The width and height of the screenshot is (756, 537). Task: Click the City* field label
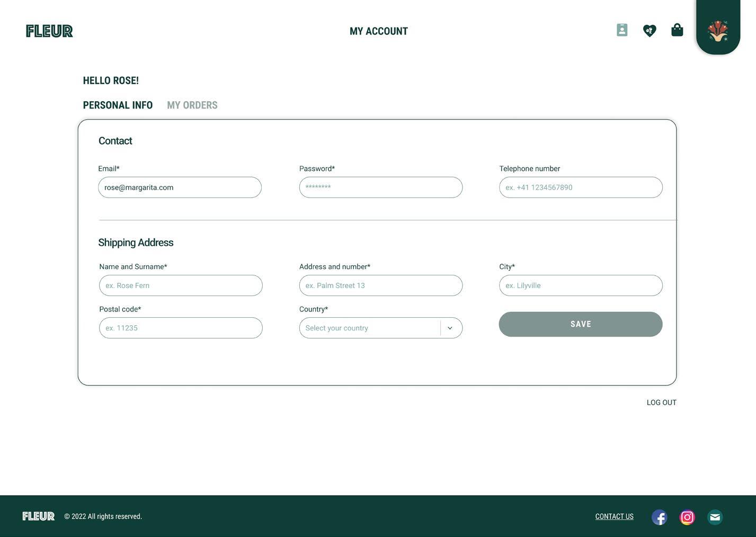(x=507, y=266)
